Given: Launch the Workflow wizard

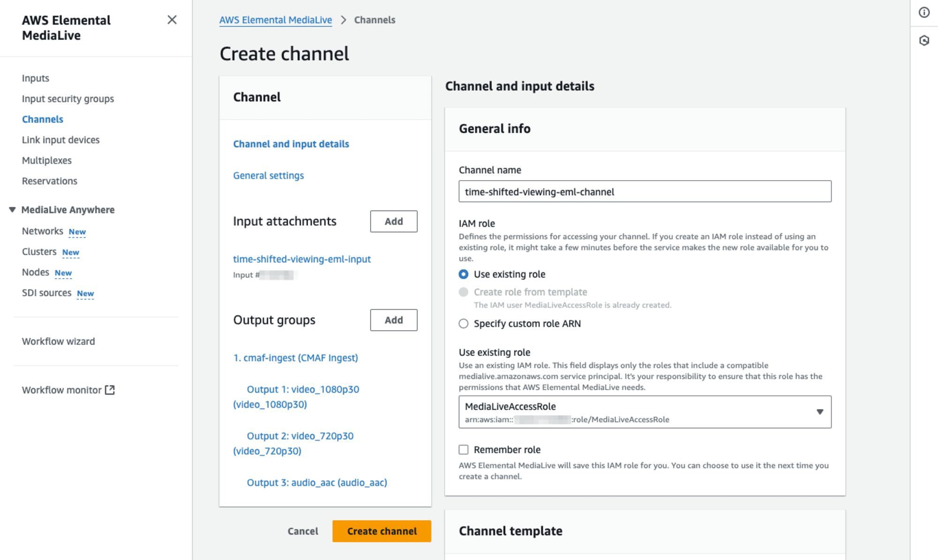Looking at the screenshot, I should point(59,341).
